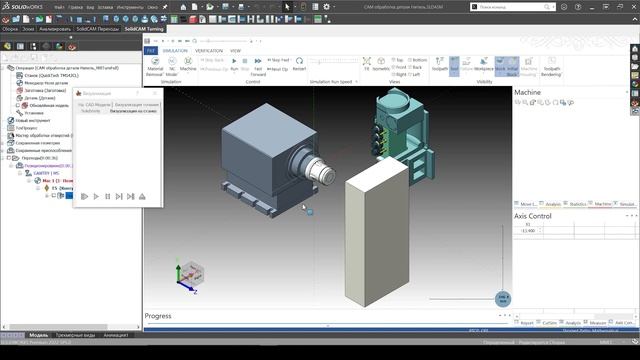Toggle Machine Housing visibility
640x360 pixels.
[x=529, y=67]
